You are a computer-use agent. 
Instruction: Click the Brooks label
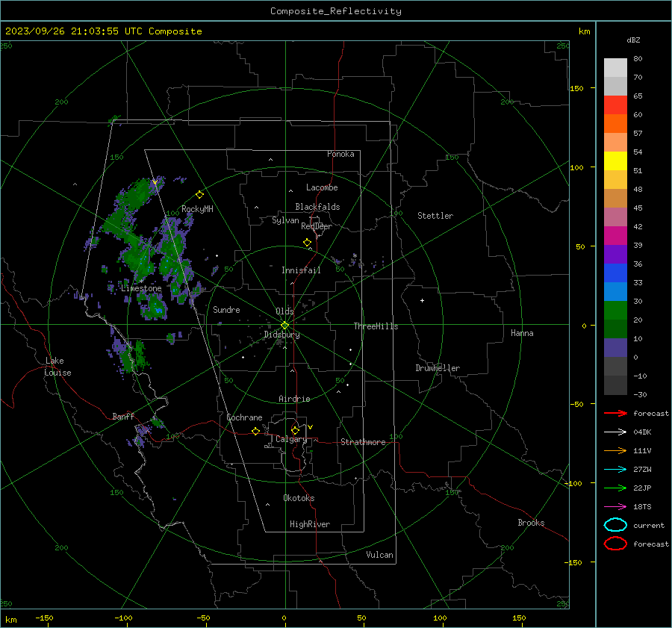(x=531, y=523)
